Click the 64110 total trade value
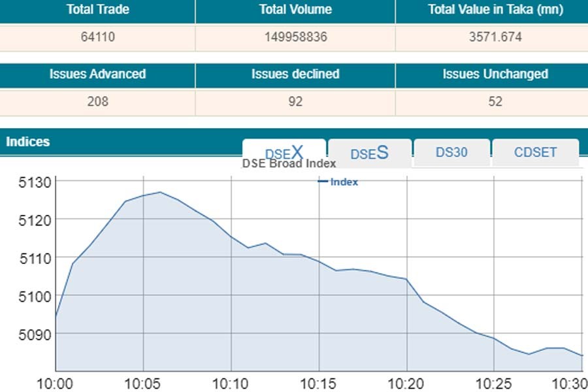The height and width of the screenshot is (392, 588). point(97,37)
